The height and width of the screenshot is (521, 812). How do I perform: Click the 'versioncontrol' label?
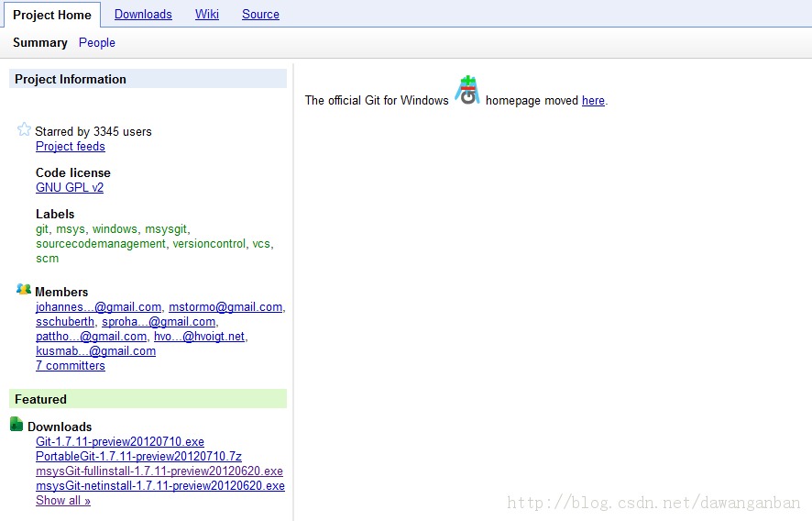click(x=209, y=244)
